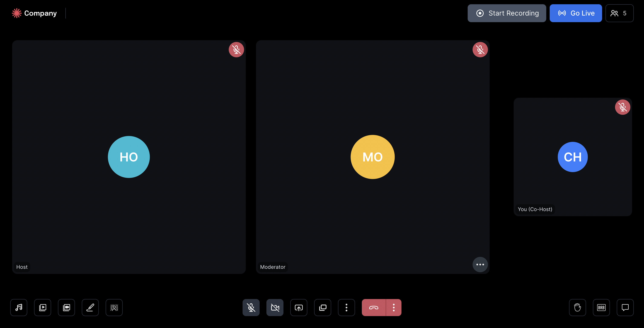Click the red hang-up call button
The height and width of the screenshot is (328, 644).
point(374,308)
